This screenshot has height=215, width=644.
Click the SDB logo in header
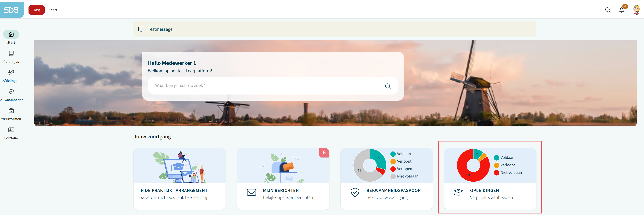(11, 10)
